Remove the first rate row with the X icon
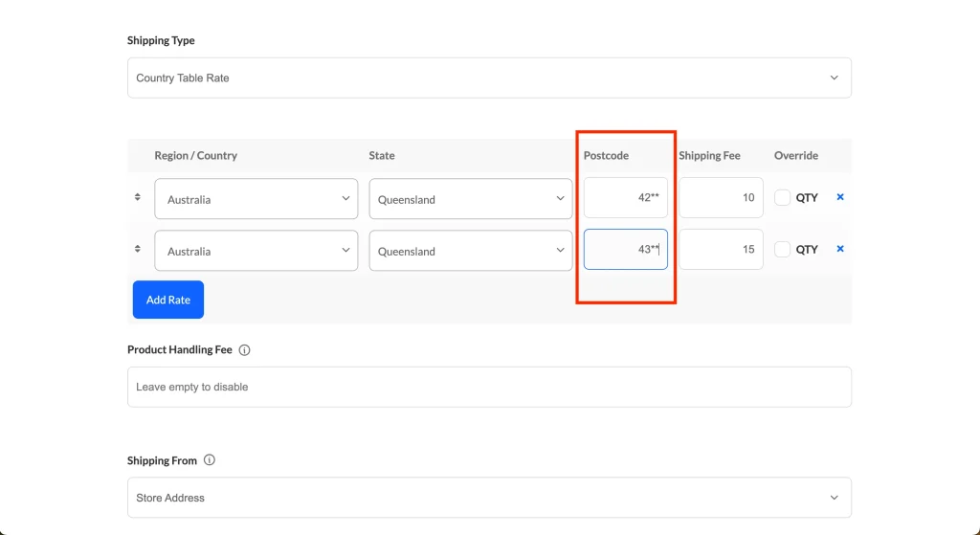This screenshot has width=980, height=535. (840, 197)
